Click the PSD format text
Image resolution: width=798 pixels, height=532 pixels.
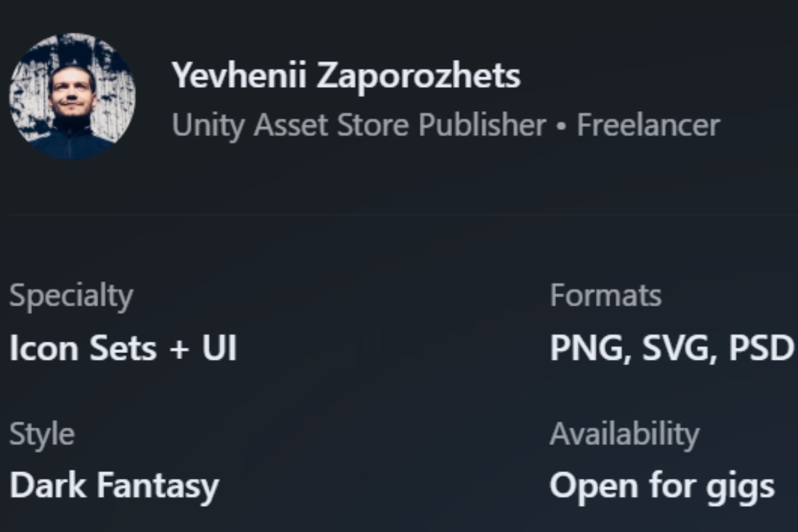tap(761, 348)
